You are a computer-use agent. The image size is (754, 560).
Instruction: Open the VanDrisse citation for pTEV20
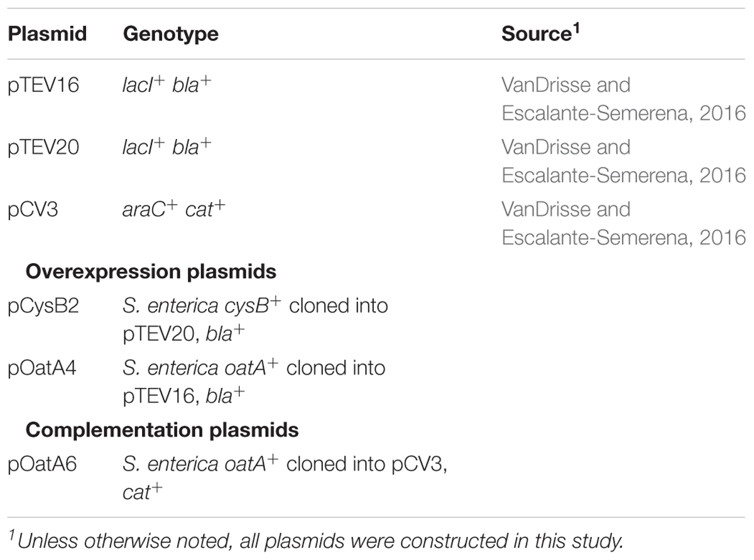(x=623, y=161)
